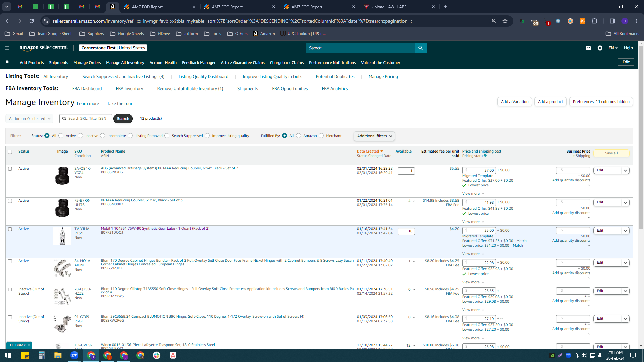Close the FEEDBACK tab with its X

(29, 345)
